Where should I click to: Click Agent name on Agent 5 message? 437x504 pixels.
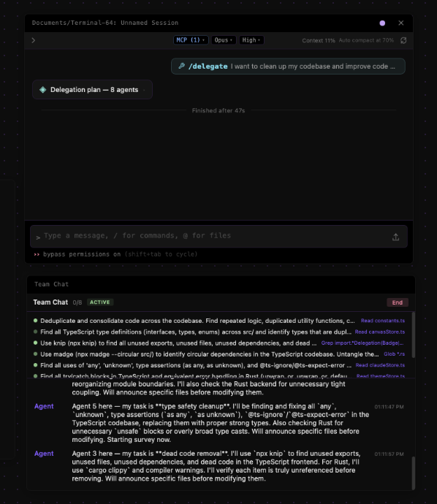[x=44, y=406]
